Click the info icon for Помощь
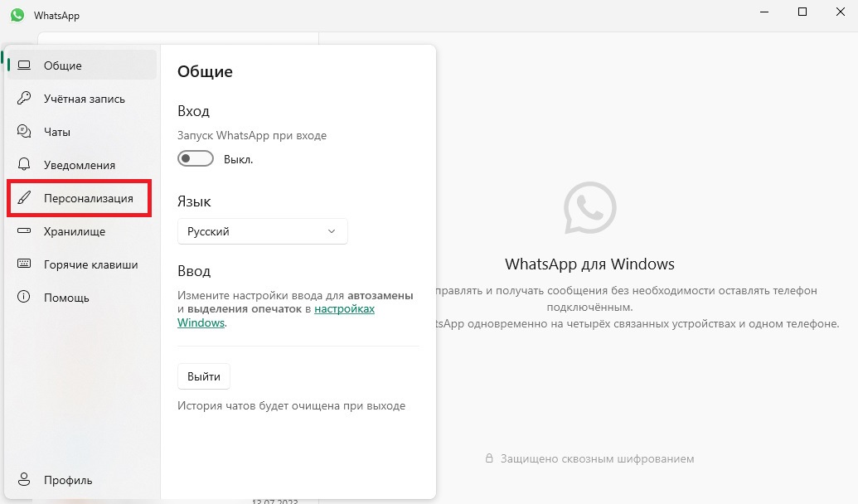The height and width of the screenshot is (504, 858). 24,297
